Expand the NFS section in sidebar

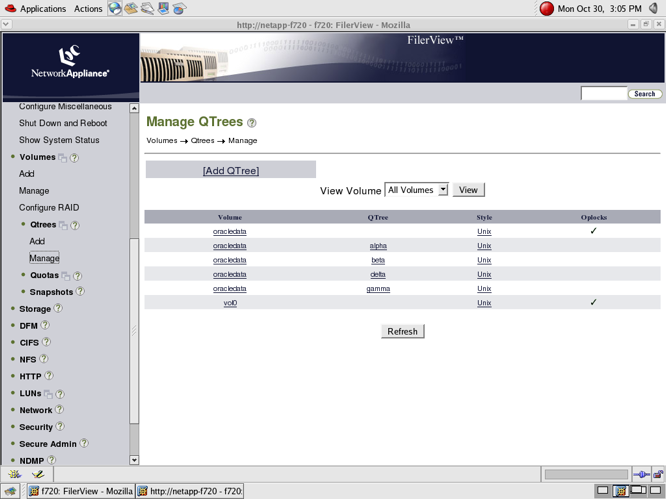(28, 360)
